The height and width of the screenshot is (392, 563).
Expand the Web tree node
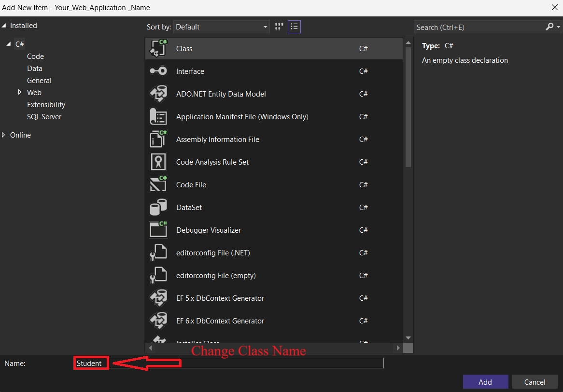point(20,92)
